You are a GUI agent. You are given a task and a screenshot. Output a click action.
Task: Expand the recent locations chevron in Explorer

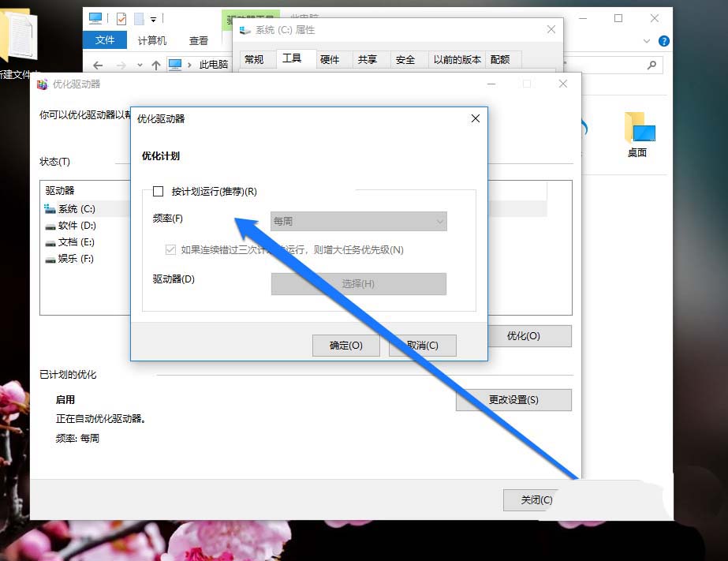pos(140,65)
